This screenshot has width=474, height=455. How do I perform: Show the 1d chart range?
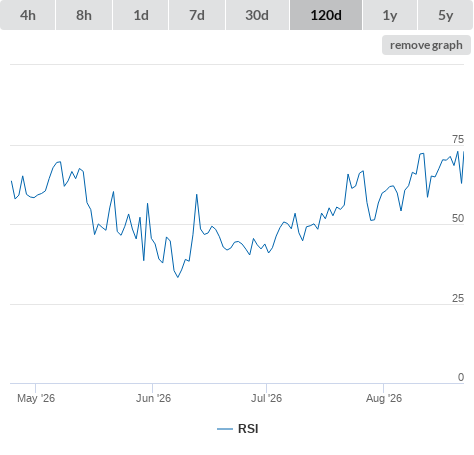click(141, 15)
